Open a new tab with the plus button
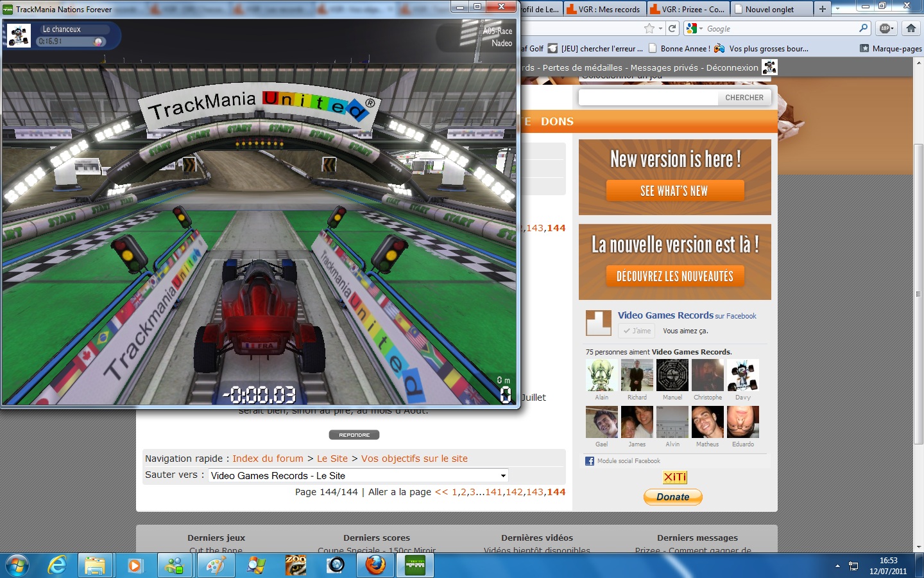Image resolution: width=924 pixels, height=578 pixels. click(x=822, y=9)
